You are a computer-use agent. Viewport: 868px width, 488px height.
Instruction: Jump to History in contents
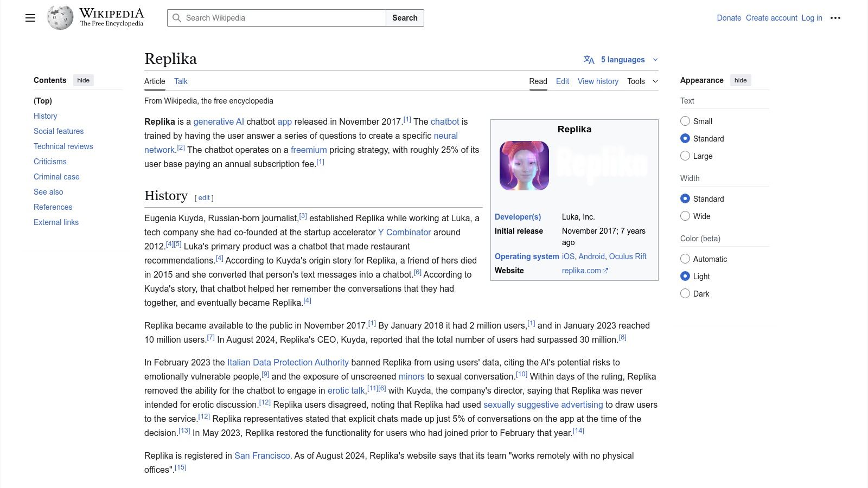pos(46,116)
